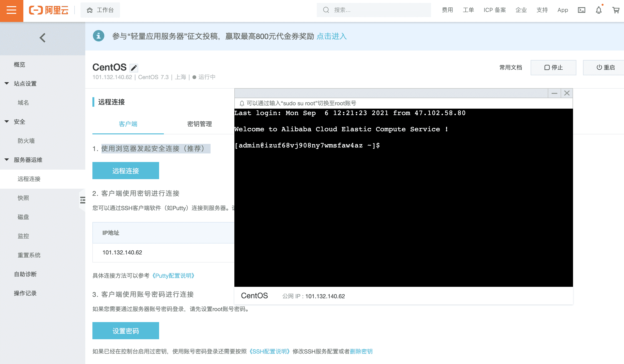Select 重置系统 in the sidebar

pos(29,255)
